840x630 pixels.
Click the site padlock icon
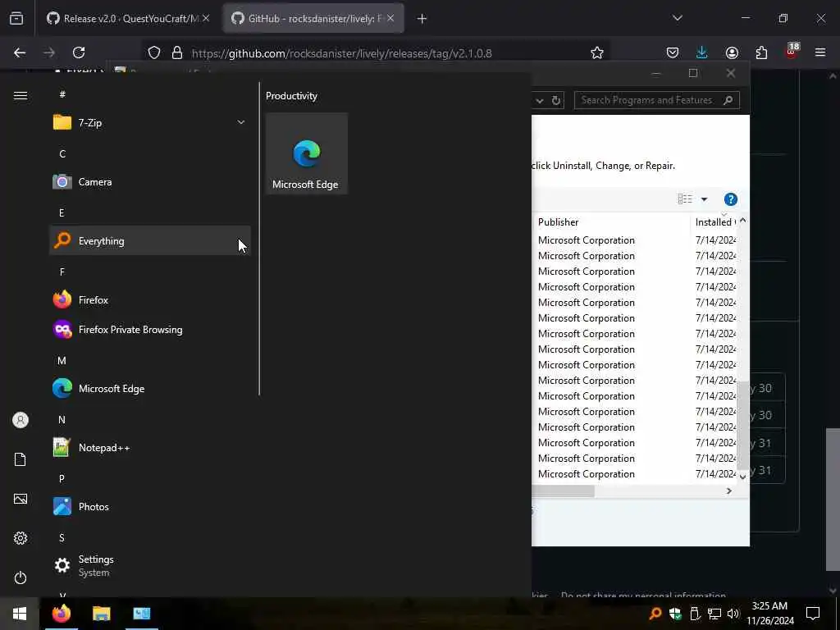[177, 52]
